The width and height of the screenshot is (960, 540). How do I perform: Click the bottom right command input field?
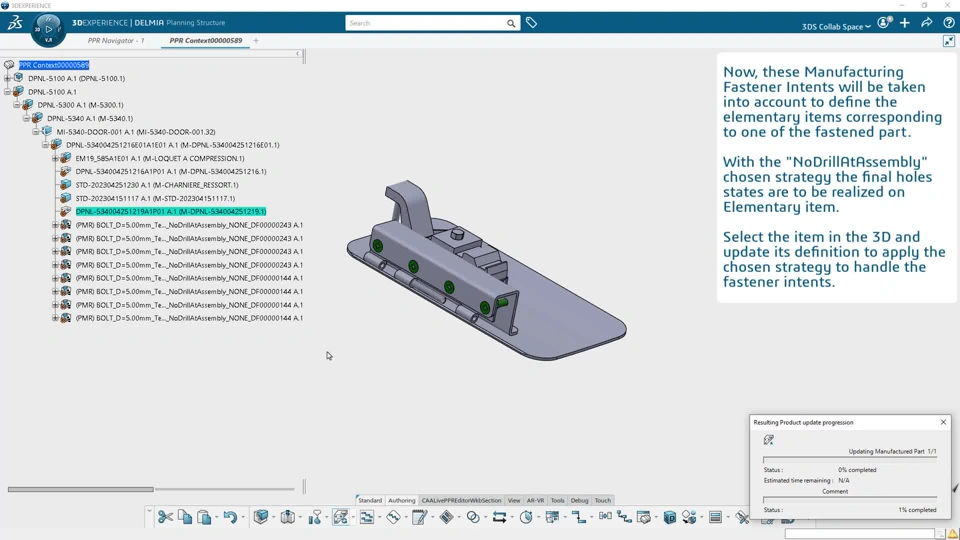point(860,534)
